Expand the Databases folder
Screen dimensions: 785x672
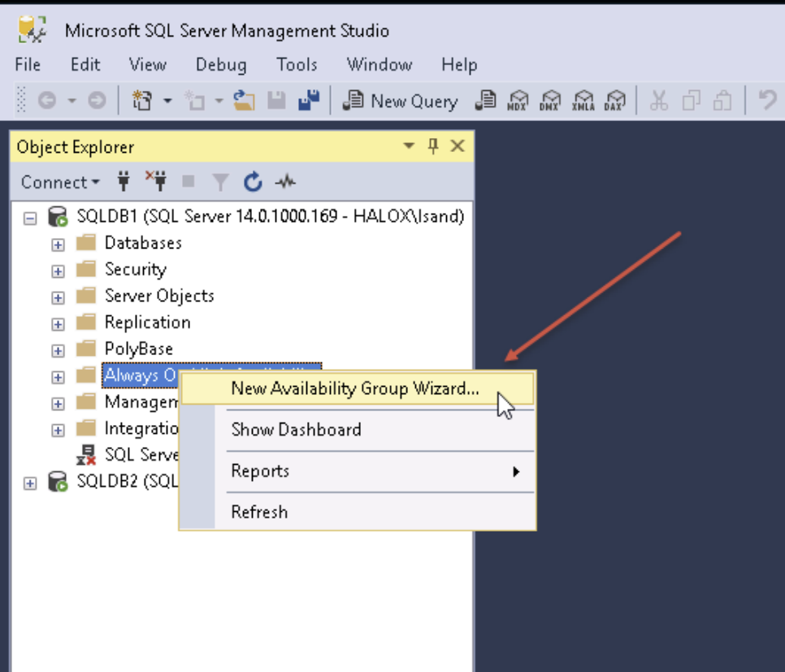(x=58, y=245)
